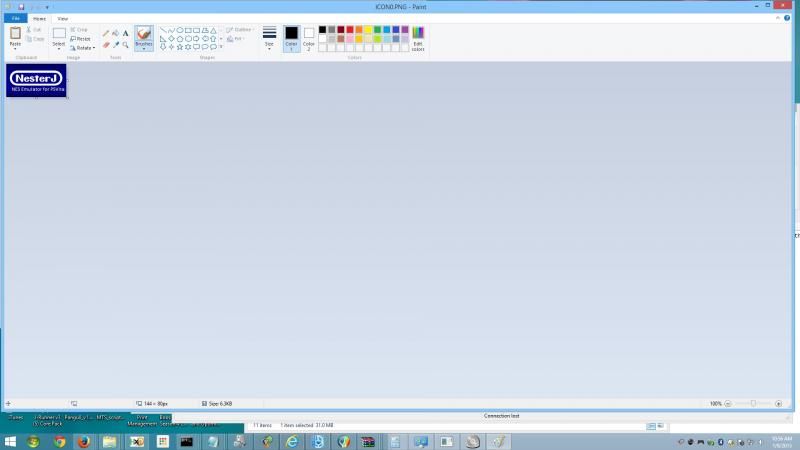Screen dimensions: 800x450
Task: Switch to the View ribbon tab
Action: (63, 18)
